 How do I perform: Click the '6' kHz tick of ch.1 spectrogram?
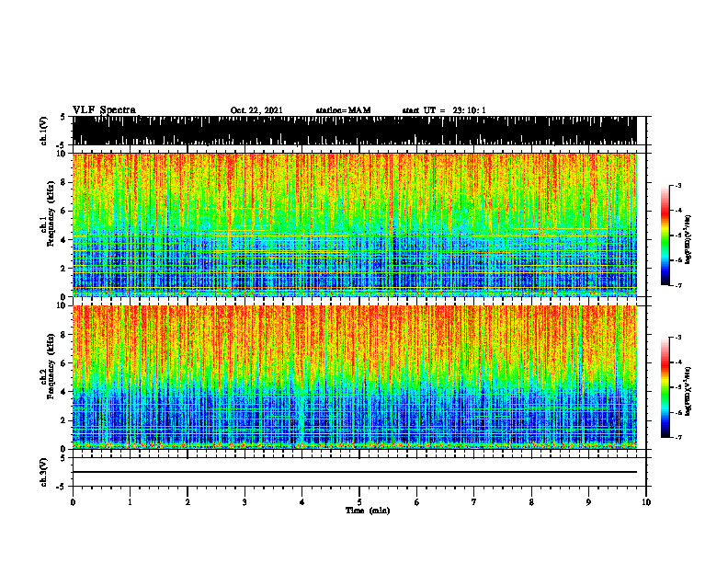coord(64,211)
